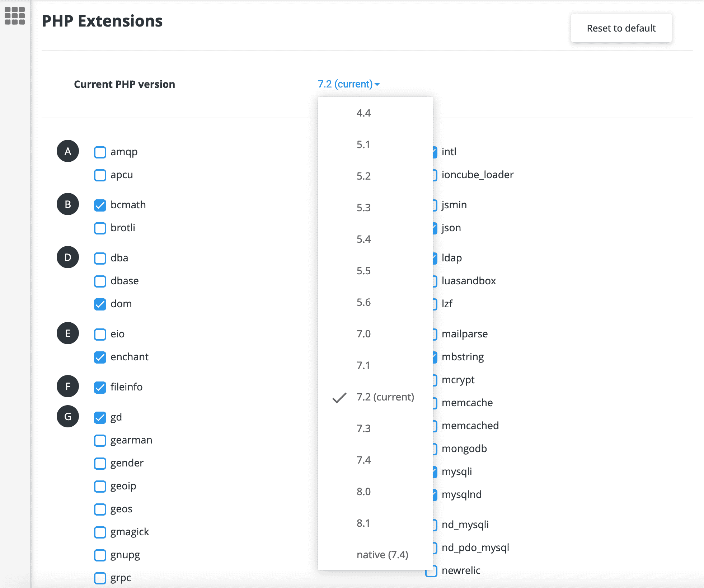Click the mysqli extension label
Image resolution: width=704 pixels, height=588 pixels.
coord(457,471)
